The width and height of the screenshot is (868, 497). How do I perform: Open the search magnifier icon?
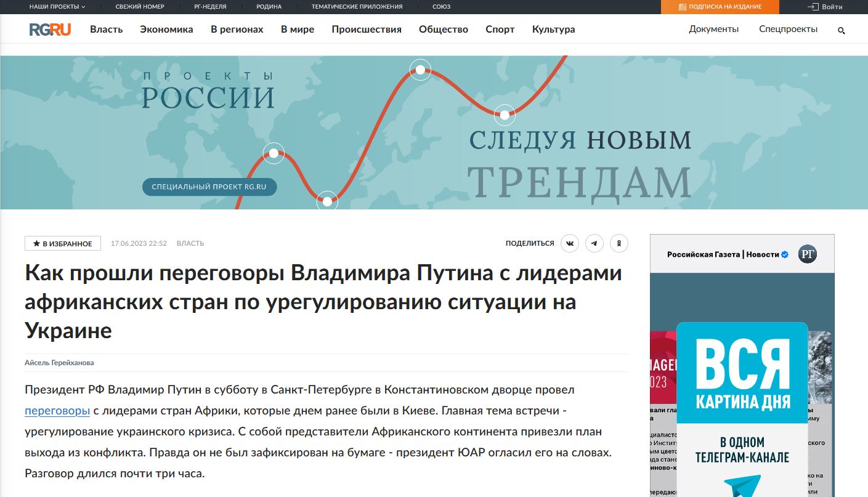coord(842,30)
